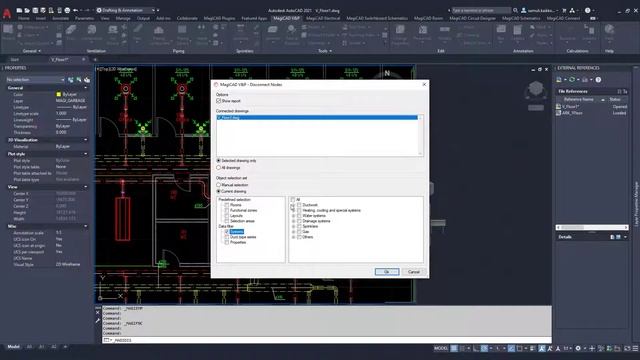Click the Help ribbon panel icon
The width and height of the screenshot is (640, 360).
point(609,29)
